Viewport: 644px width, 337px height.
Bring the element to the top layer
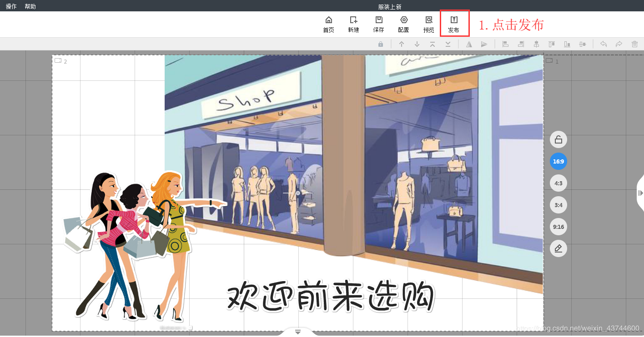click(x=433, y=44)
